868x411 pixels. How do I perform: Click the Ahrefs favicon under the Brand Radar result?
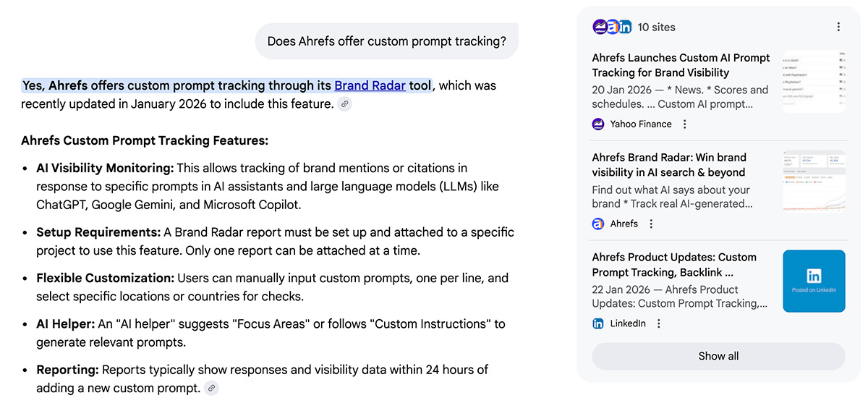tap(598, 224)
